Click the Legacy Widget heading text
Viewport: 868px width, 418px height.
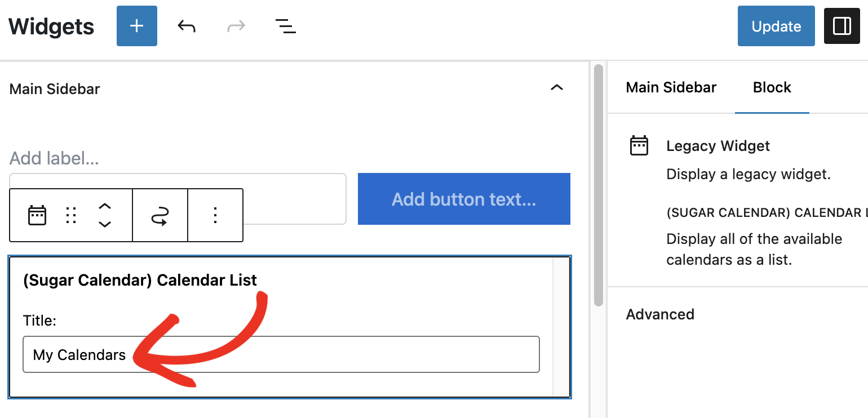718,146
